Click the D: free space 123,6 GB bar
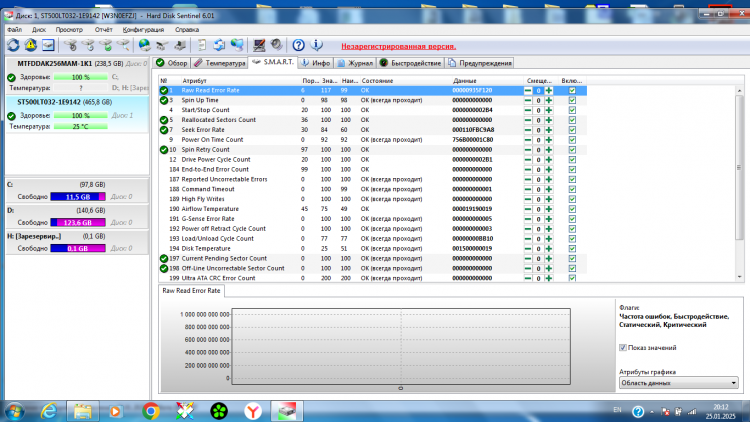750x422 pixels. (x=78, y=222)
